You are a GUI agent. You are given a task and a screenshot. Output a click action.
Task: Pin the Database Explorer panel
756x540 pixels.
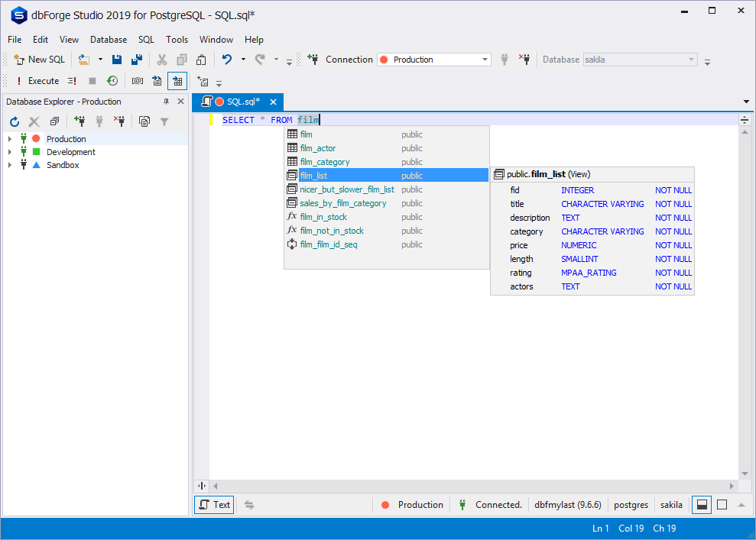point(166,102)
